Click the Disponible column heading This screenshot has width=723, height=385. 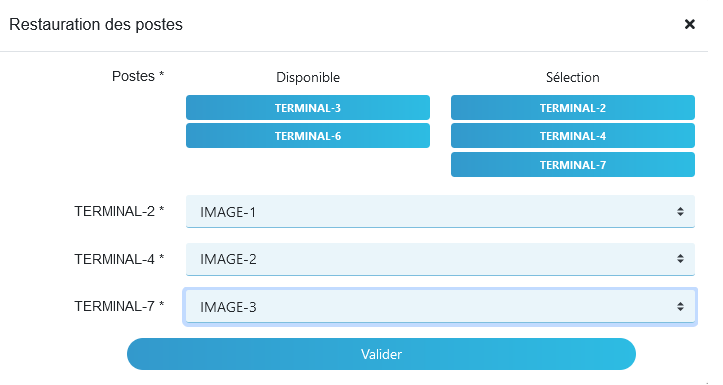[x=308, y=77]
